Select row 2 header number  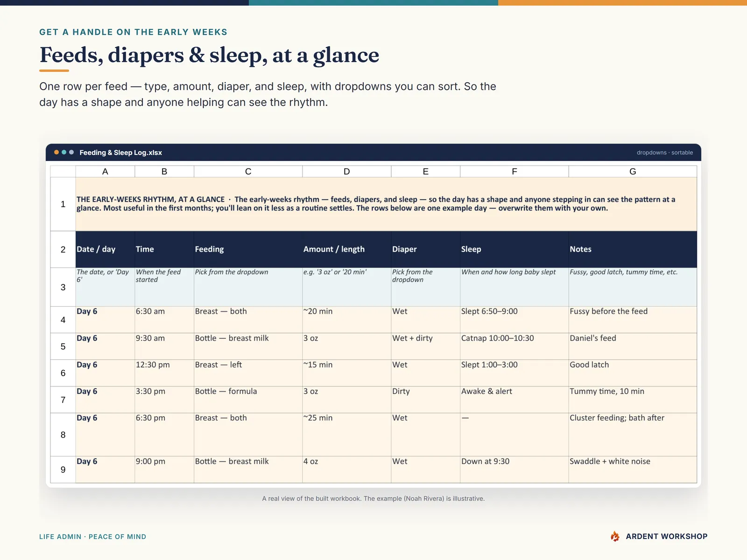click(x=63, y=249)
